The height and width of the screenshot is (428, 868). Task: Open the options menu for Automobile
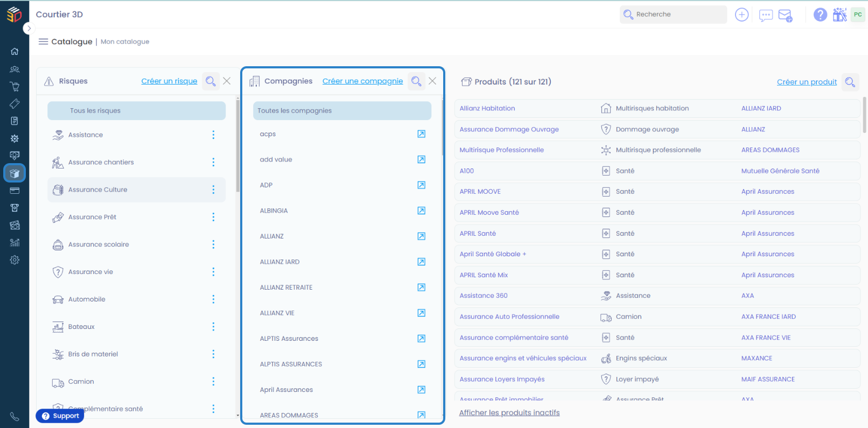click(213, 299)
